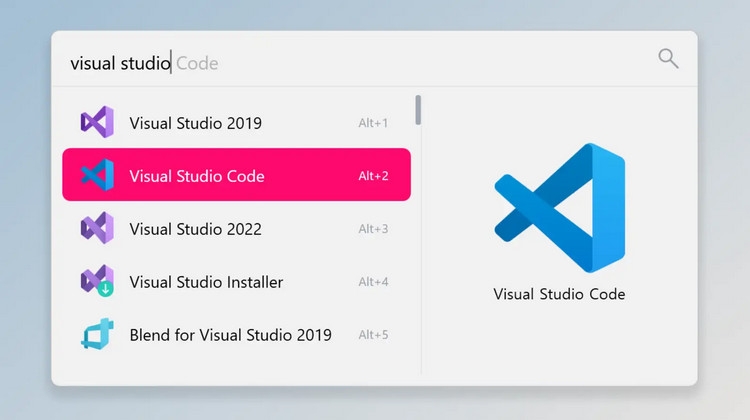Click the Blend for Visual Studio icon
The image size is (750, 420).
pos(97,333)
